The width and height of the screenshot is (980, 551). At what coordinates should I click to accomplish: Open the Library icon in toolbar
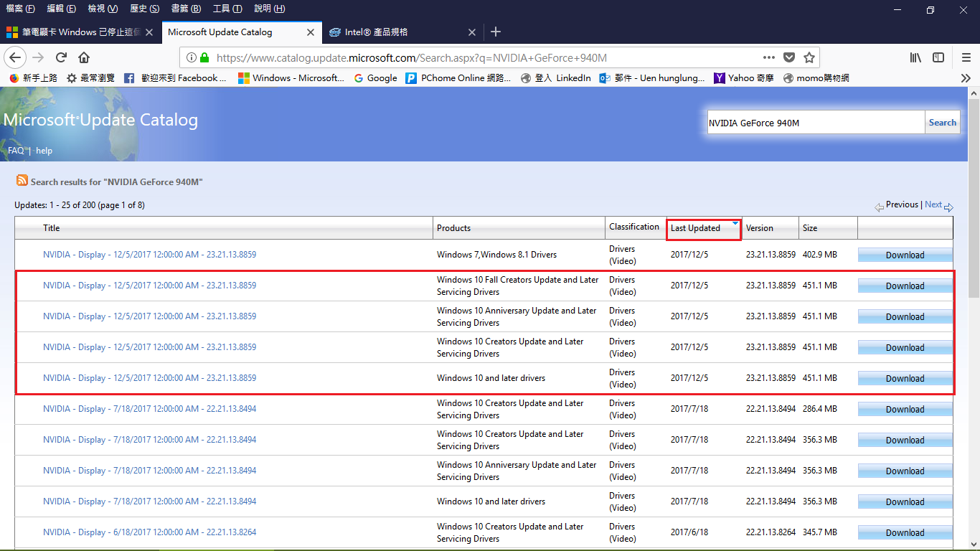915,57
